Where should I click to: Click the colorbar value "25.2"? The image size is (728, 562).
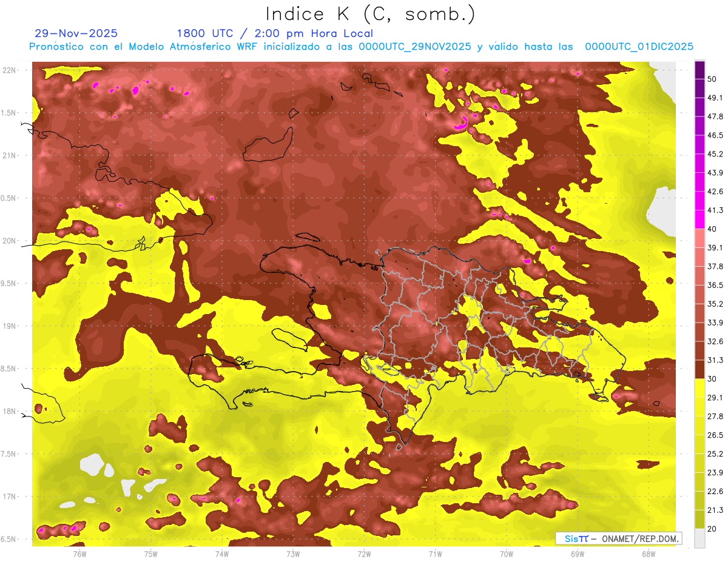(x=715, y=453)
